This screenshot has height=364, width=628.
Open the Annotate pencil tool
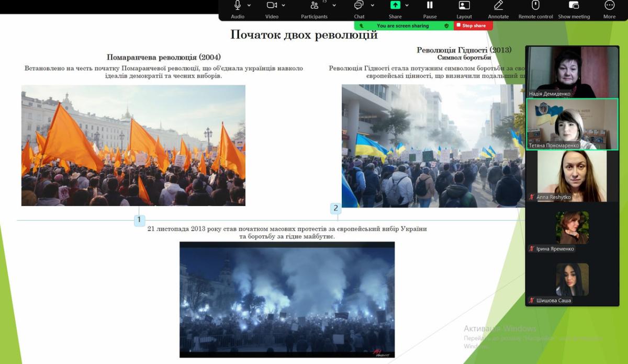498,5
